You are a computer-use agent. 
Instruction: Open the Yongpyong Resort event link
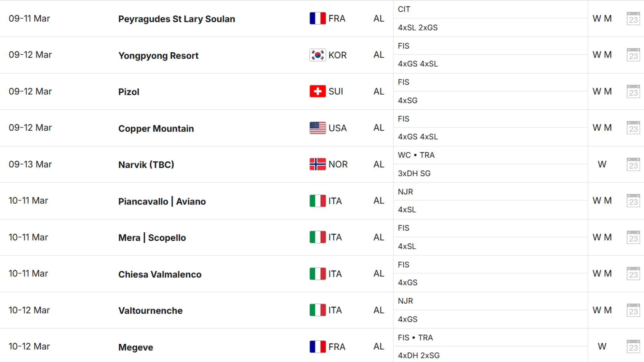pyautogui.click(x=158, y=56)
